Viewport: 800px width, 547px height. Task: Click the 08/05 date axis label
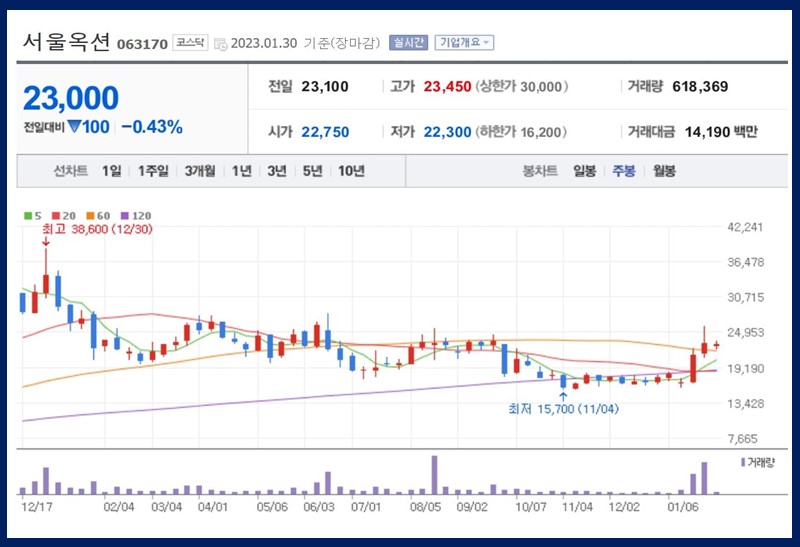tap(425, 507)
